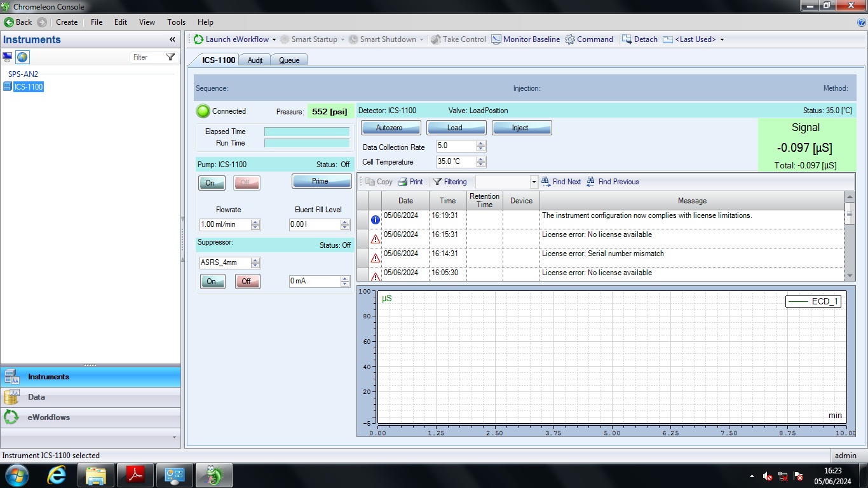Turn the Suppressor Off
This screenshot has width=868, height=488.
pos(247,281)
